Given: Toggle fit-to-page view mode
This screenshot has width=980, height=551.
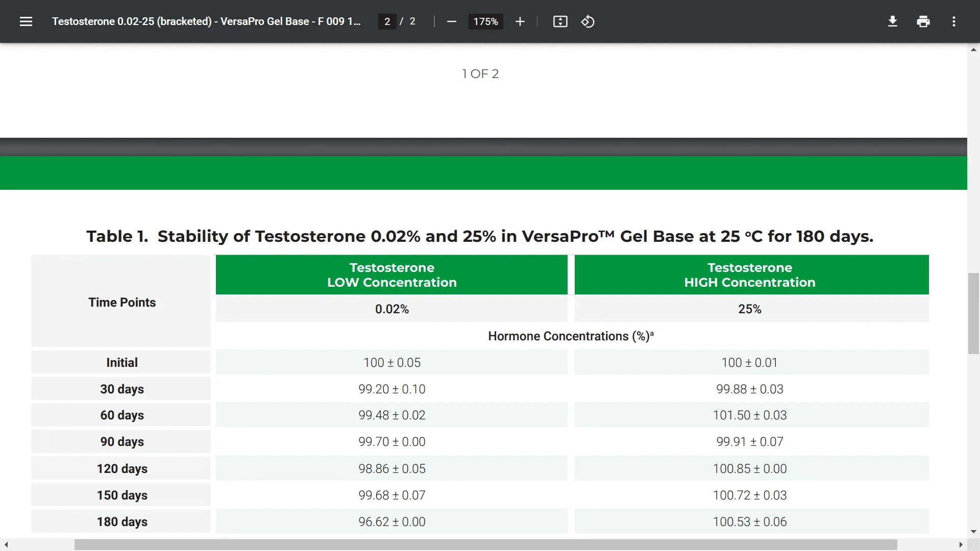Looking at the screenshot, I should click(560, 21).
